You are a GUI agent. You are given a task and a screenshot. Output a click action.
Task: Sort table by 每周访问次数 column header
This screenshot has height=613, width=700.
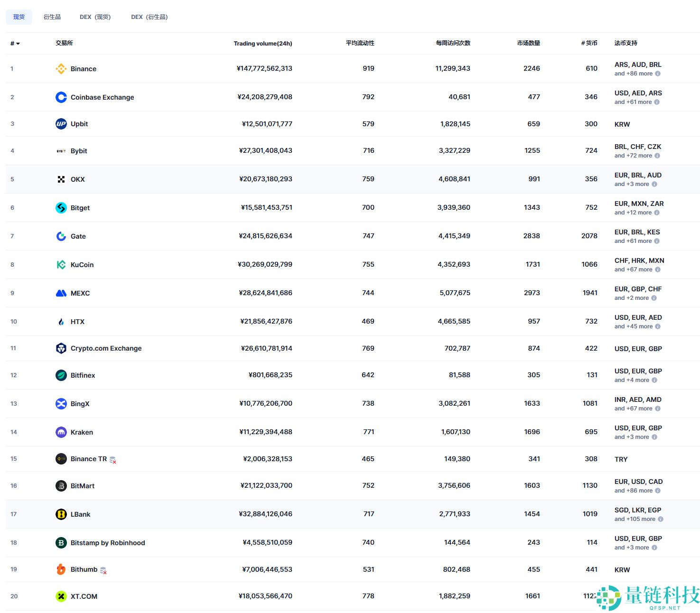(x=453, y=43)
